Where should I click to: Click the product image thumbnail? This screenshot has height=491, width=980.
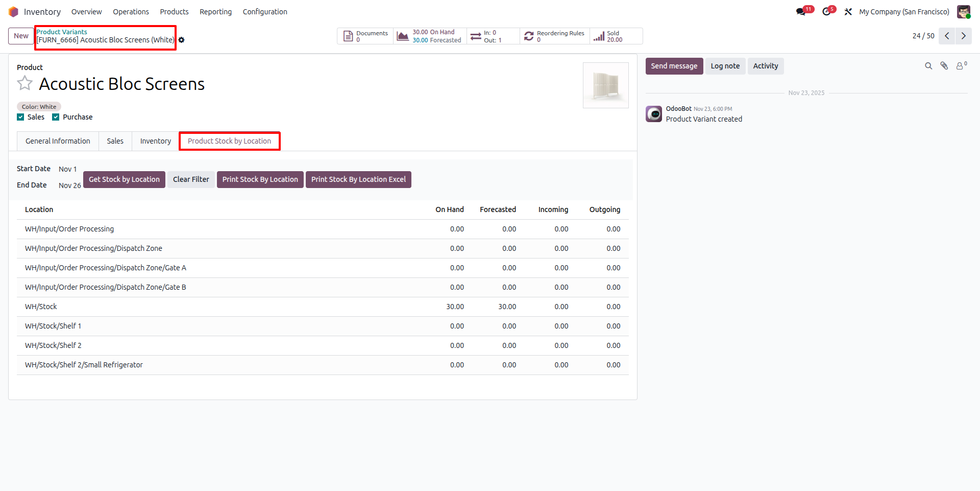point(605,85)
